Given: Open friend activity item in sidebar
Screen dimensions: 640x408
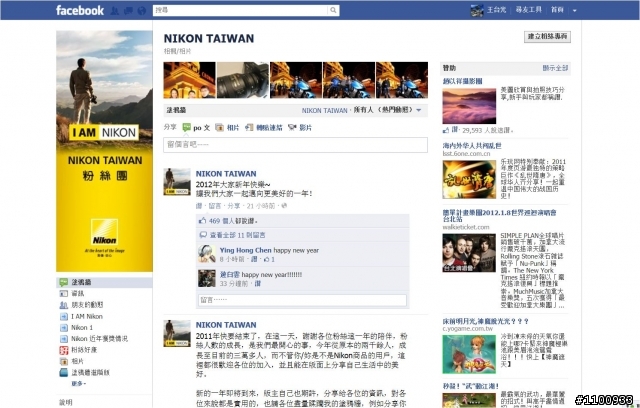Looking at the screenshot, I should 87,305.
